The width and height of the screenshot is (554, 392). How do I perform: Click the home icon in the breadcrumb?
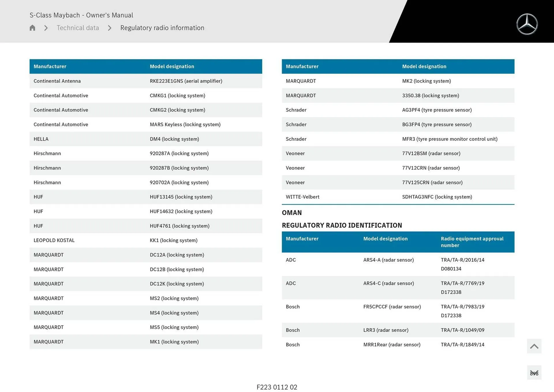pos(32,28)
